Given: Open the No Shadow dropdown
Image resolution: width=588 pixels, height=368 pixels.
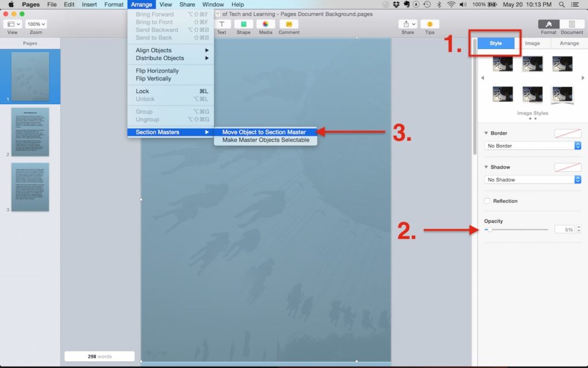Looking at the screenshot, I should (532, 179).
